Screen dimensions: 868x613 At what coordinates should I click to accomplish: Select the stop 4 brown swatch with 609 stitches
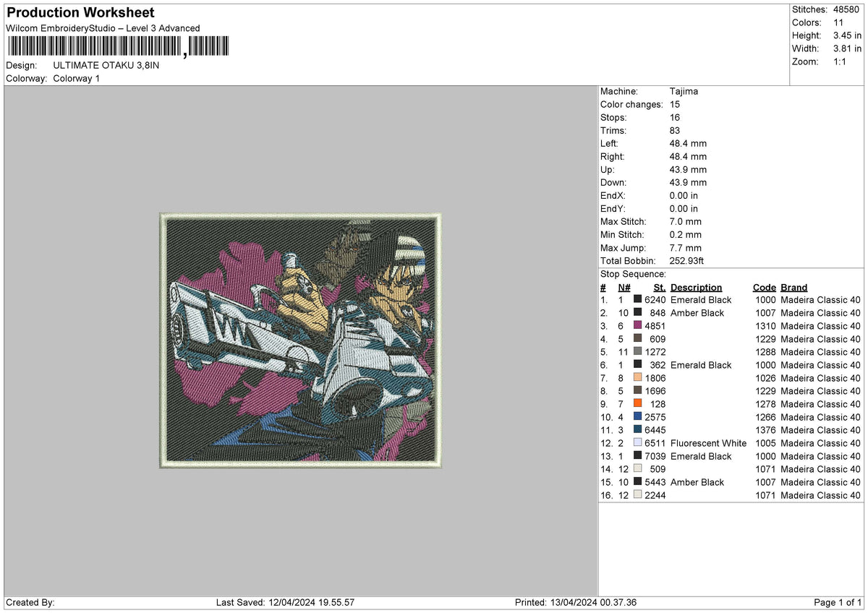click(x=637, y=339)
